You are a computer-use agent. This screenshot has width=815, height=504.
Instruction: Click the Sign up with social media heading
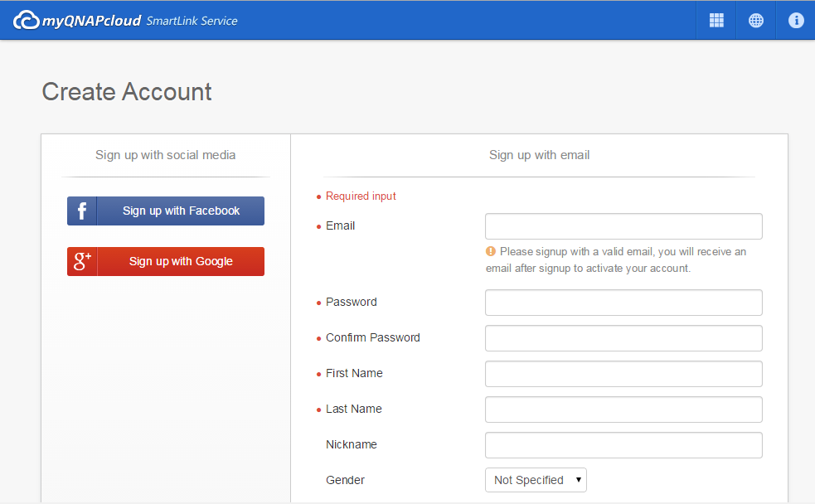click(165, 155)
